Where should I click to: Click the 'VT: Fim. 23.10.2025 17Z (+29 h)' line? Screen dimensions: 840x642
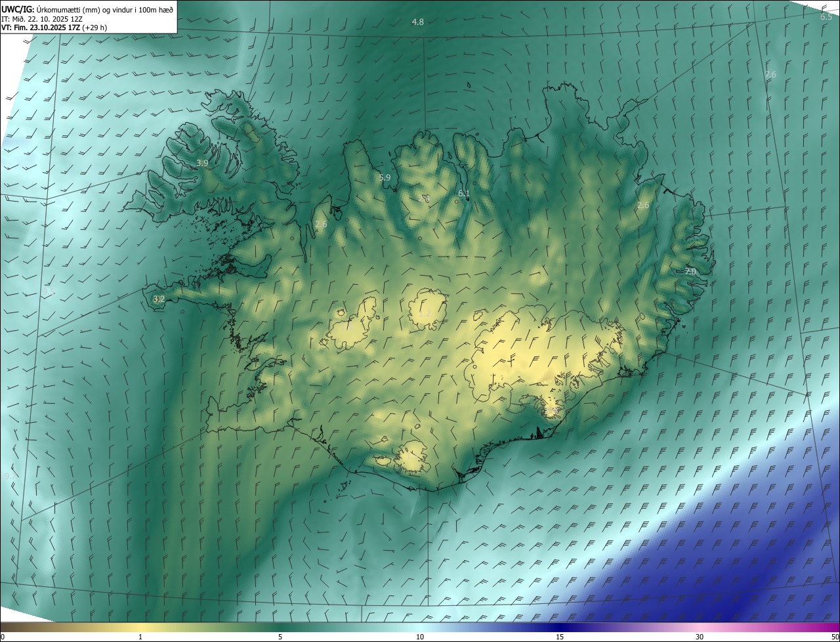(x=54, y=28)
